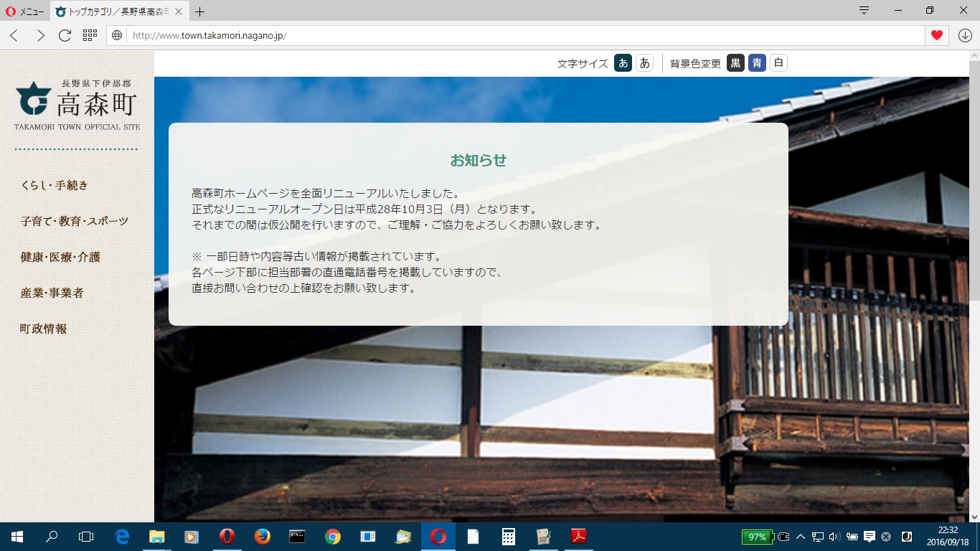Viewport: 980px width, 551px height.
Task: Click the page scrollbar down arrow
Action: click(974, 517)
